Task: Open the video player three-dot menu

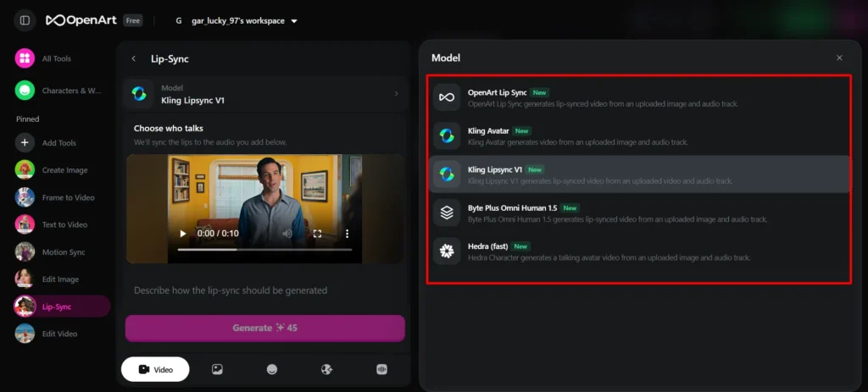Action: (x=347, y=234)
